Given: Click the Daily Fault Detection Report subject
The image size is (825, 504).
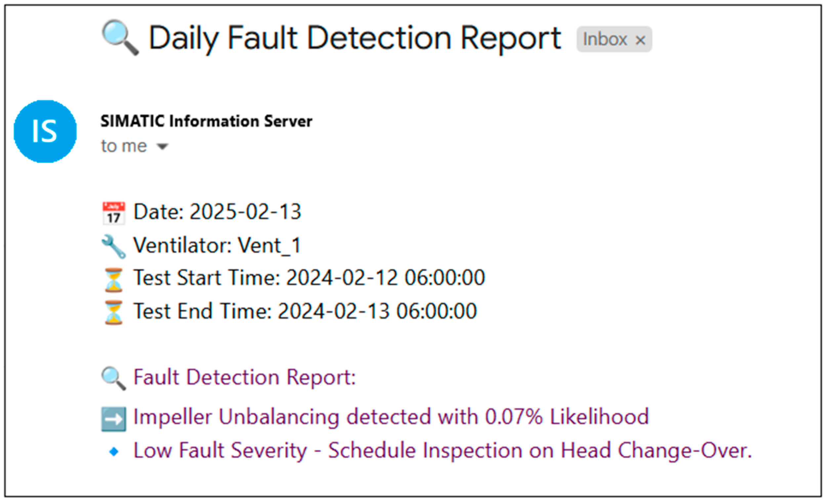Looking at the screenshot, I should tap(354, 38).
